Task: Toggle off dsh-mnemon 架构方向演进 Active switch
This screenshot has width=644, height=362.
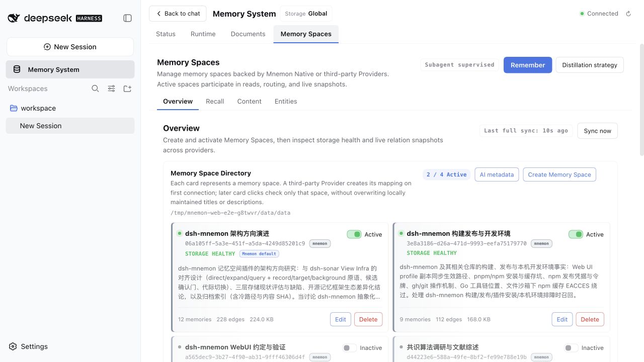Action: click(354, 234)
